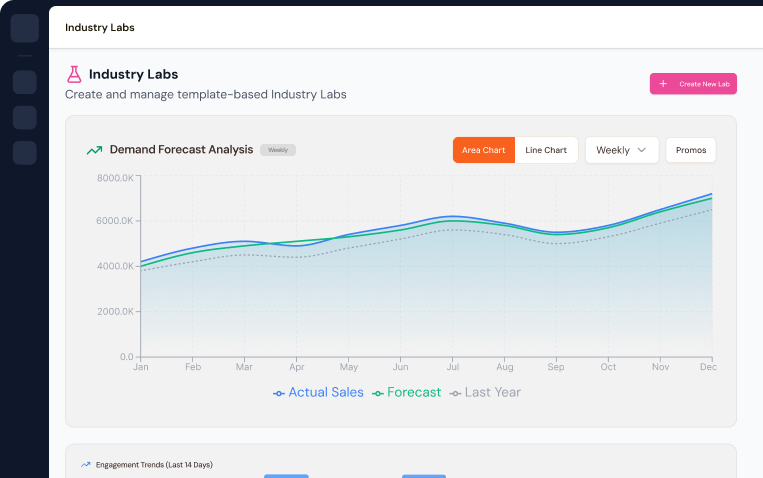Click the green trending-up icon beside Demand Forecast Analysis

[94, 150]
